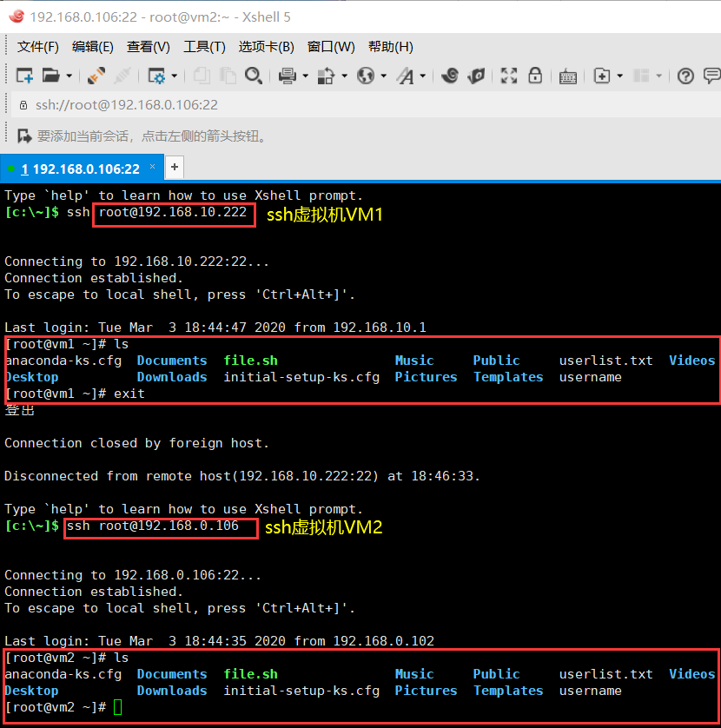Image resolution: width=721 pixels, height=728 pixels.
Task: Click the Font letter A icon
Action: click(406, 76)
